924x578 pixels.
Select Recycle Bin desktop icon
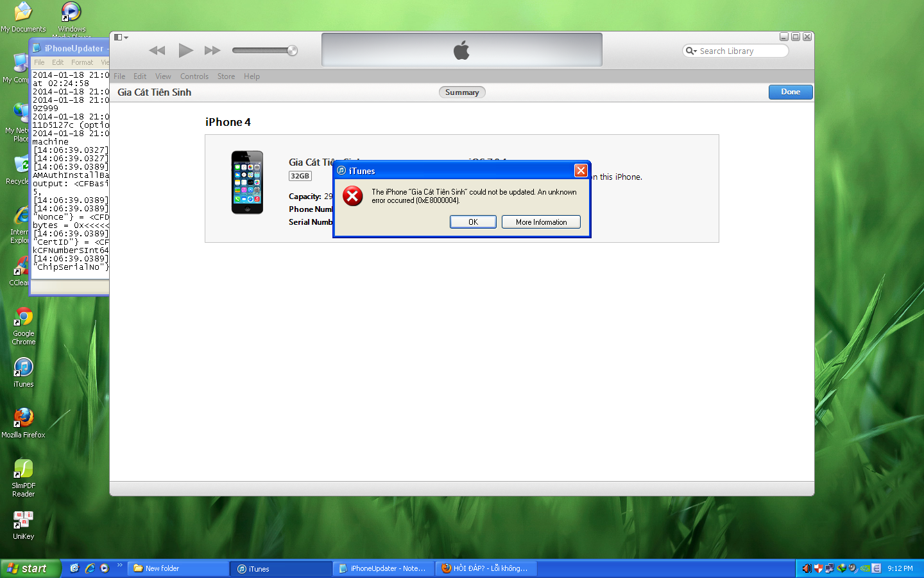pyautogui.click(x=17, y=170)
